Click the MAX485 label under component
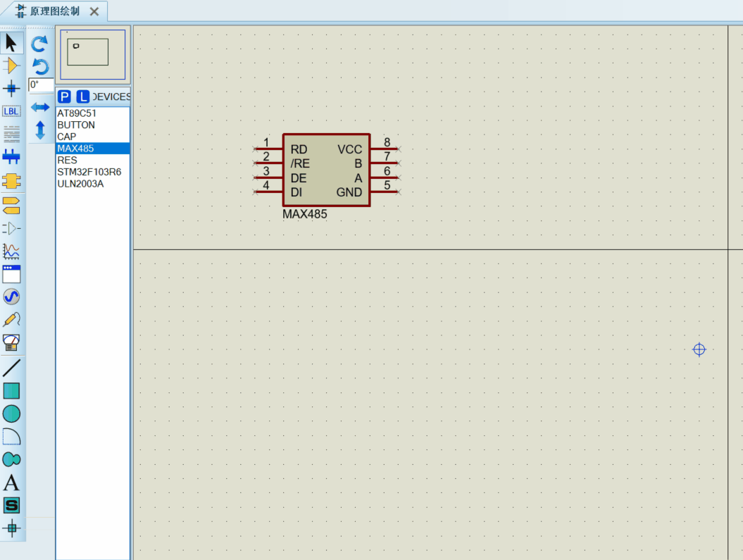This screenshot has width=743, height=560. coord(305,214)
